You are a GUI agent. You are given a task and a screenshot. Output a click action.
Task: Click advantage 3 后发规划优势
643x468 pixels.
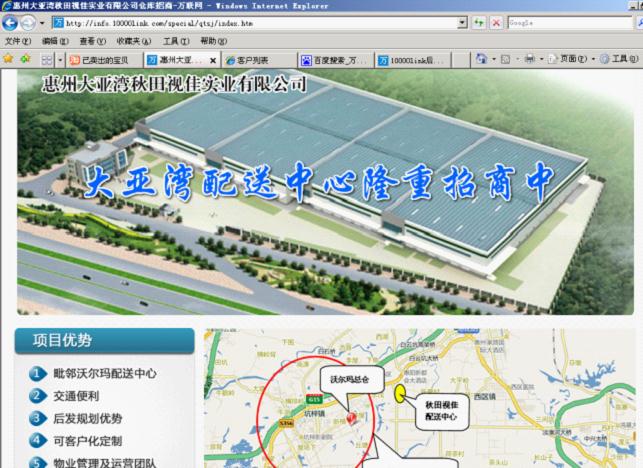(88, 418)
